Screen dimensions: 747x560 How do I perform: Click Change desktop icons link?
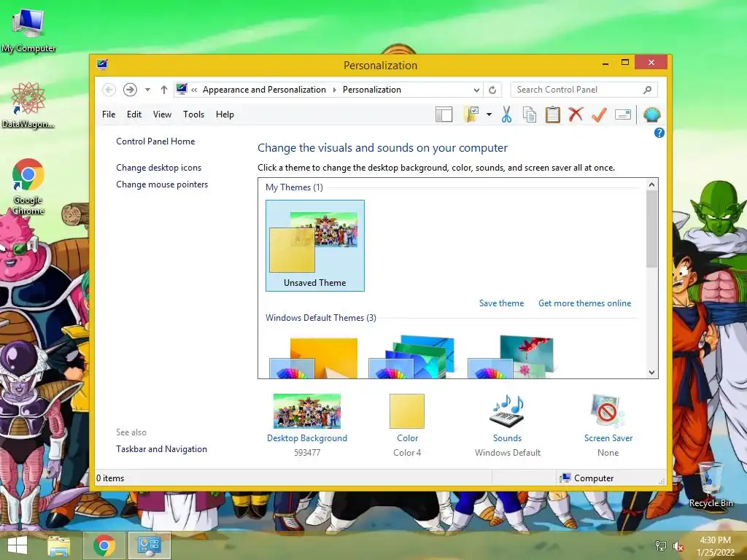point(158,168)
